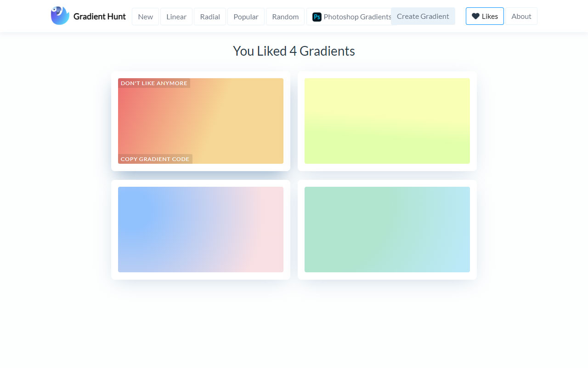Click the Gradient Hunt brand name text
Image resolution: width=588 pixels, height=368 pixels.
(x=100, y=16)
